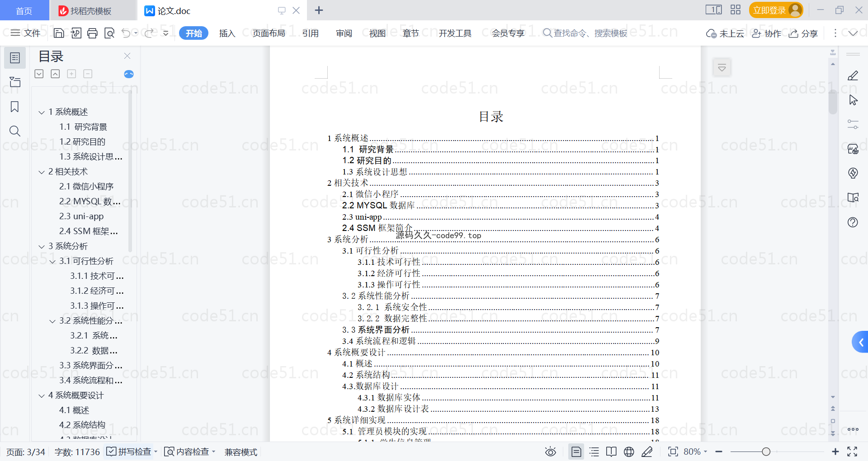868x461 pixels.
Task: Toggle 拼写检查 in status bar
Action: coord(129,452)
